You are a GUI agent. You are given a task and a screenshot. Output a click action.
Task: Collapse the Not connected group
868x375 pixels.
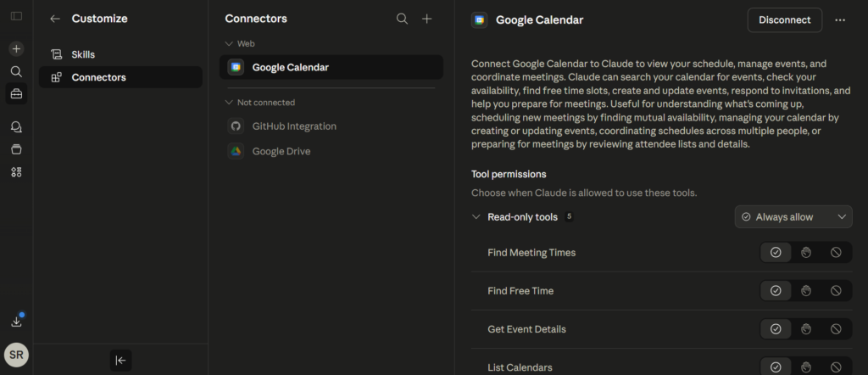point(229,103)
